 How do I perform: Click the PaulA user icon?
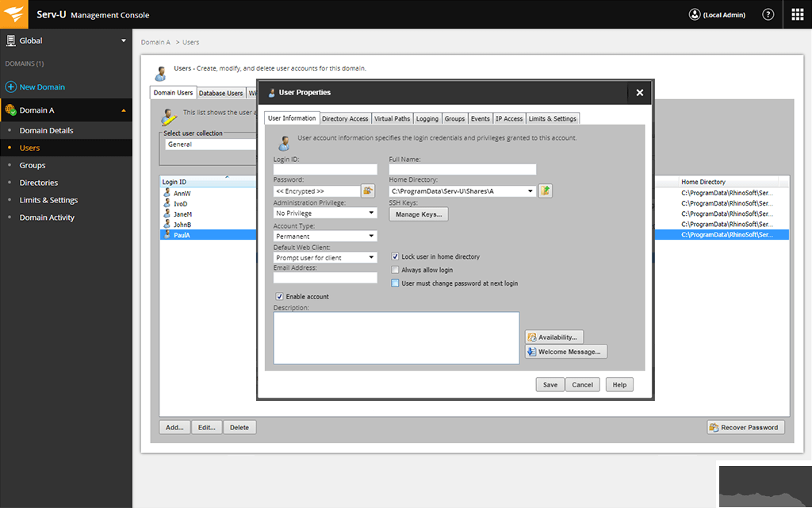pos(167,234)
